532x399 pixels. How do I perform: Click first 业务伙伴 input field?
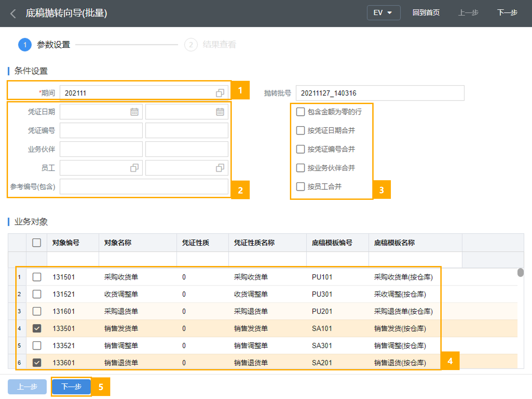point(101,149)
